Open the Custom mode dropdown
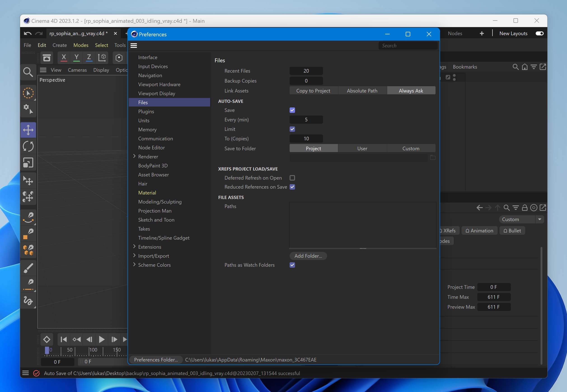Viewport: 567px width, 392px height. [521, 219]
